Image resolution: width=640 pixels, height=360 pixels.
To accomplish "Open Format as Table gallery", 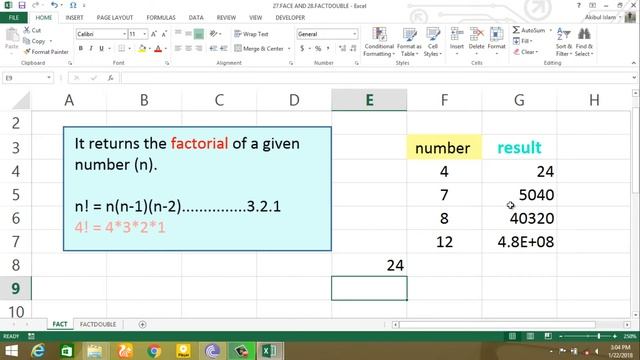I will 409,42.
